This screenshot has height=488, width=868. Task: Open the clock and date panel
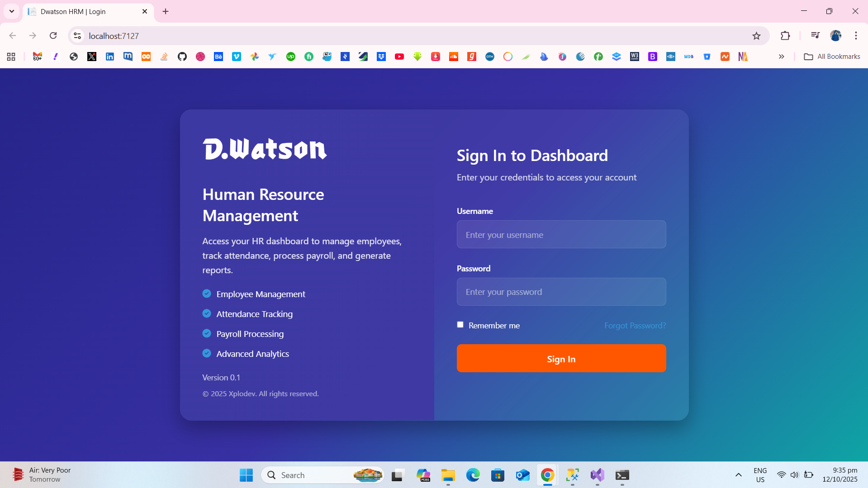click(840, 475)
